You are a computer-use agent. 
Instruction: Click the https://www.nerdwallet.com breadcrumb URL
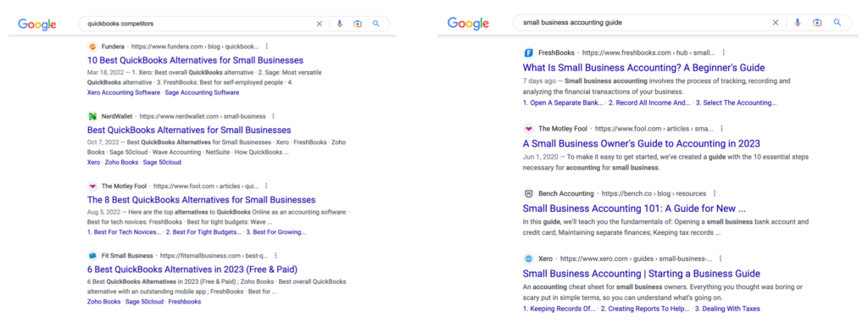203,116
